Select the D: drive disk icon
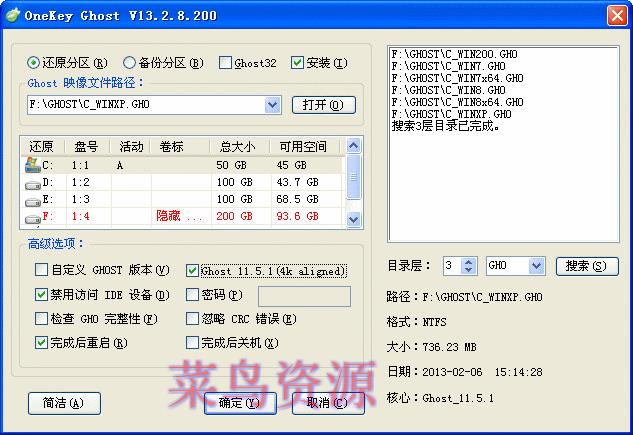This screenshot has height=435, width=633. [33, 184]
